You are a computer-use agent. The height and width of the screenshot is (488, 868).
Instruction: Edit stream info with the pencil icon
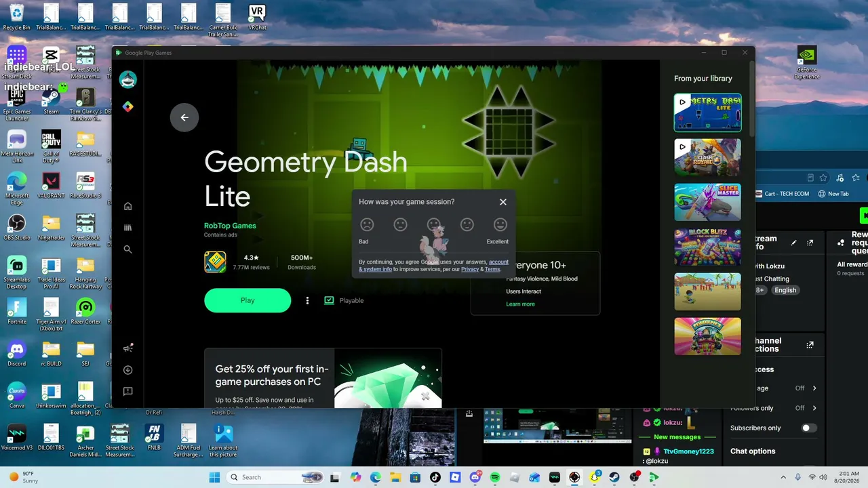pyautogui.click(x=793, y=243)
